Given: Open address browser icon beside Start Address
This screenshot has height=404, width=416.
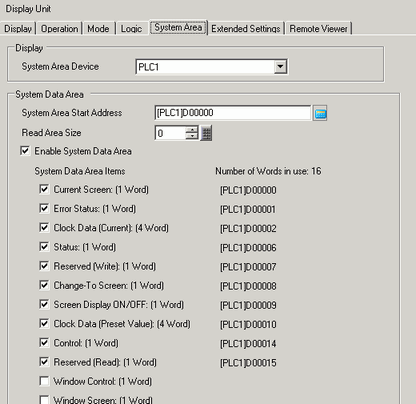Looking at the screenshot, I should 320,113.
